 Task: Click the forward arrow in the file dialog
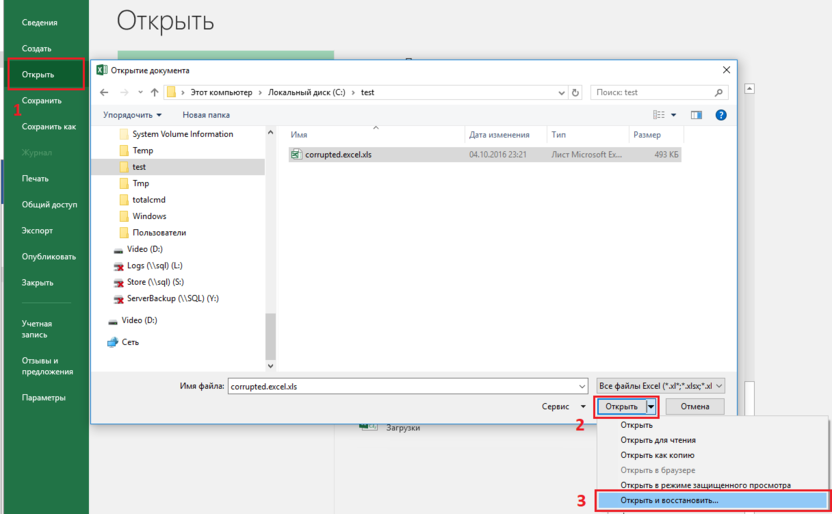click(x=124, y=92)
